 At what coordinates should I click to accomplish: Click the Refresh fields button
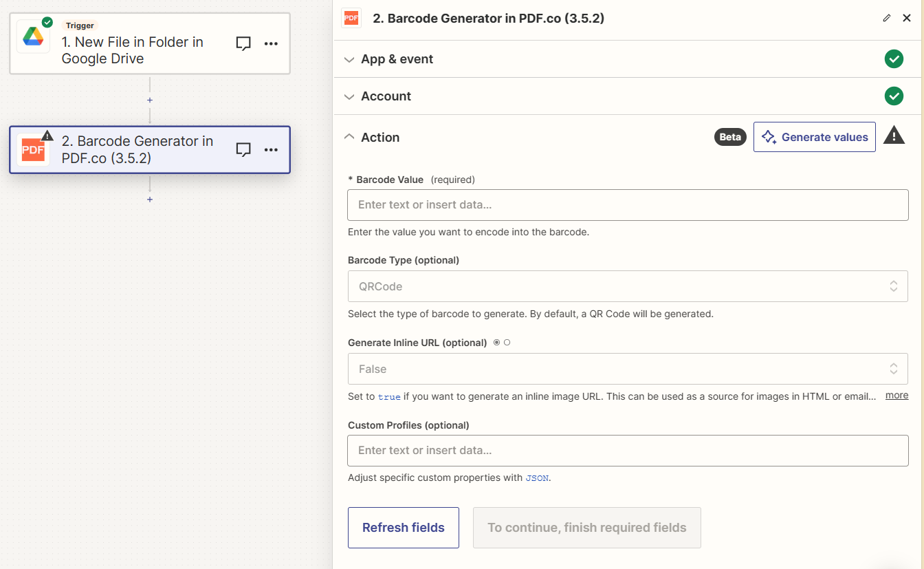pos(404,527)
